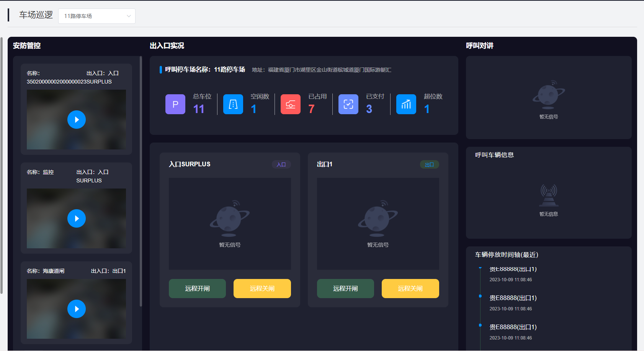Click the red occupied spaces icon

tap(291, 104)
